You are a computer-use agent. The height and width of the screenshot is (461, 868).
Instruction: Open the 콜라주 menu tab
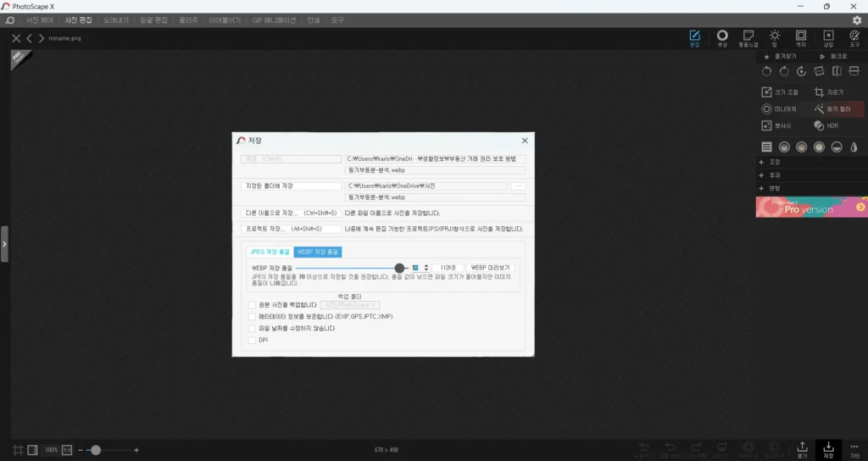pos(188,20)
